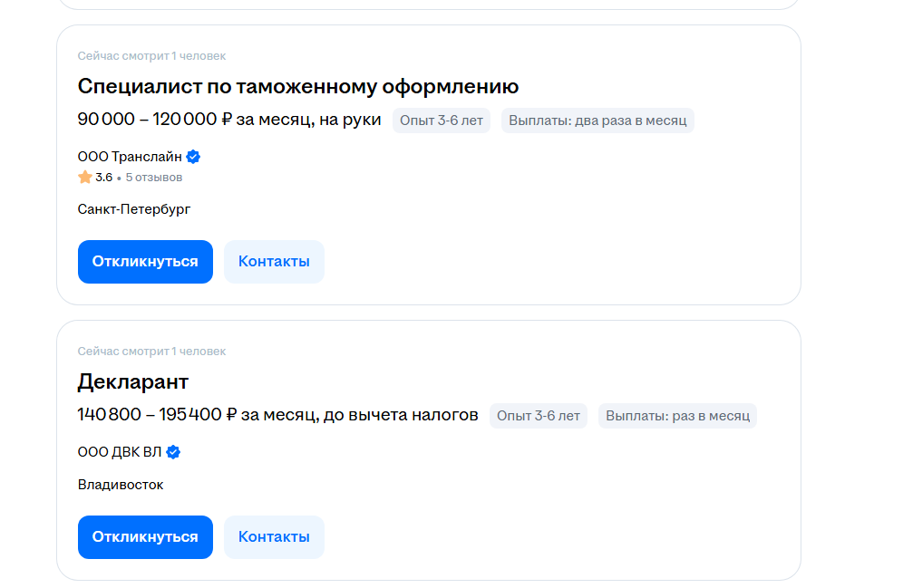903x588 pixels.
Task: Click the 140 800 – 195 400 ₽ salary text
Action: point(277,415)
